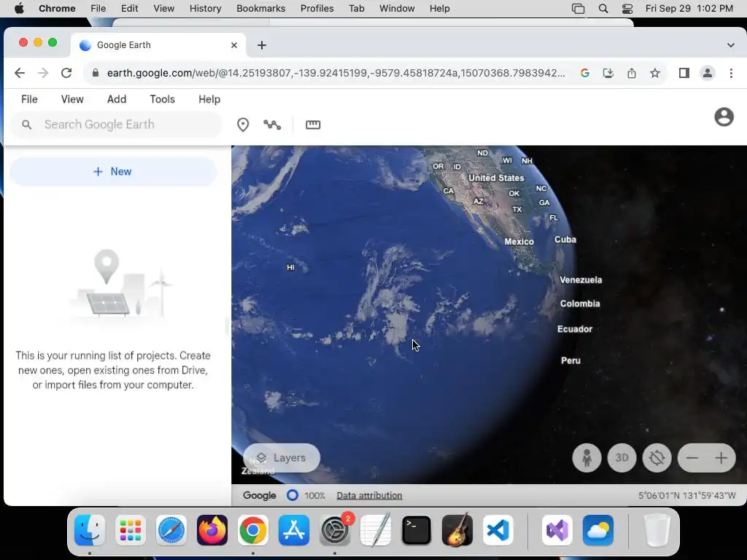Create a New project
Screen dimensions: 747x560
(x=113, y=171)
